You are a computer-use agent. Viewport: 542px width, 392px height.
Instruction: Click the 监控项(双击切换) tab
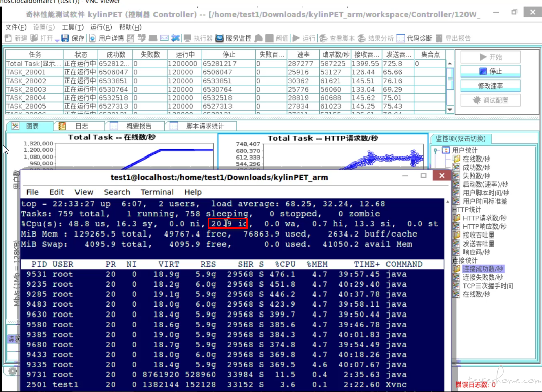click(x=461, y=138)
